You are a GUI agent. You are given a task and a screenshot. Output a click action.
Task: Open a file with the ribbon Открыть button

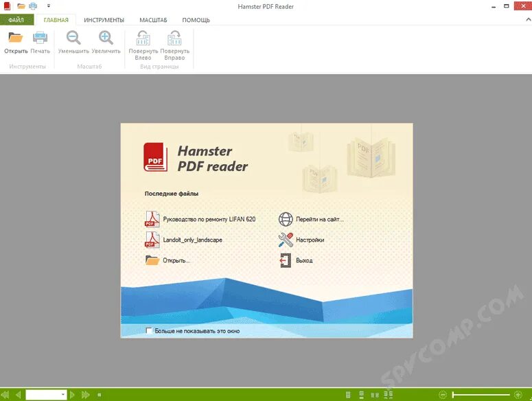coord(16,42)
